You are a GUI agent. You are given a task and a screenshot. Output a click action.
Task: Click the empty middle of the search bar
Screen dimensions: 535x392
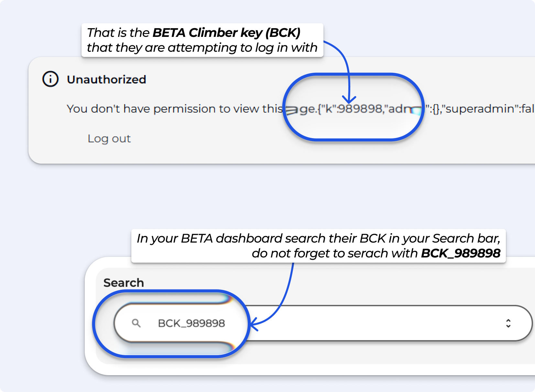pyautogui.click(x=372, y=323)
